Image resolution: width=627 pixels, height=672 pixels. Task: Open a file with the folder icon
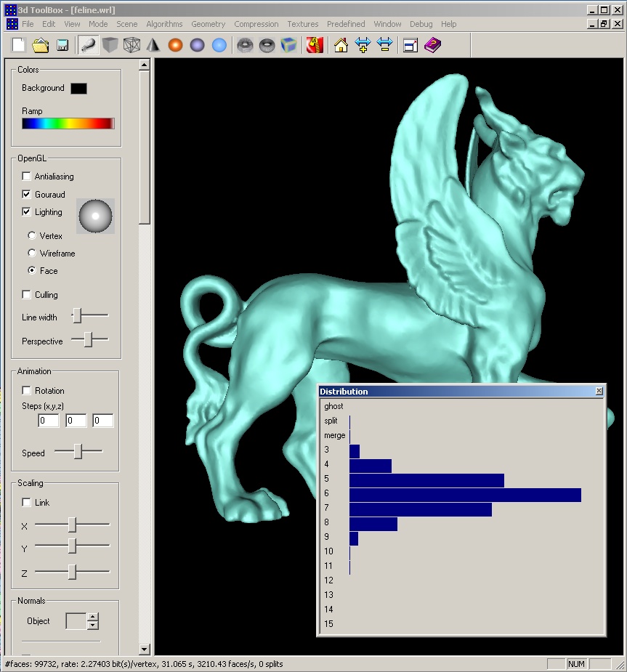(41, 45)
